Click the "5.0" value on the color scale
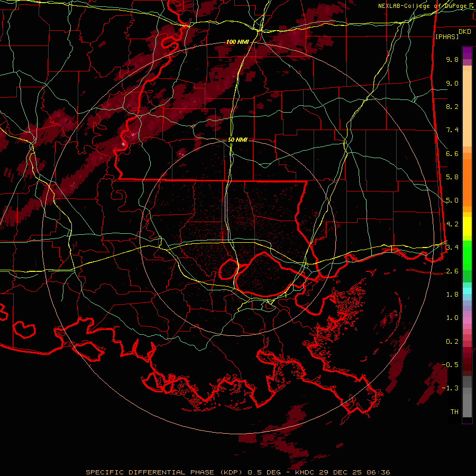This screenshot has height=476, width=476. pyautogui.click(x=452, y=200)
